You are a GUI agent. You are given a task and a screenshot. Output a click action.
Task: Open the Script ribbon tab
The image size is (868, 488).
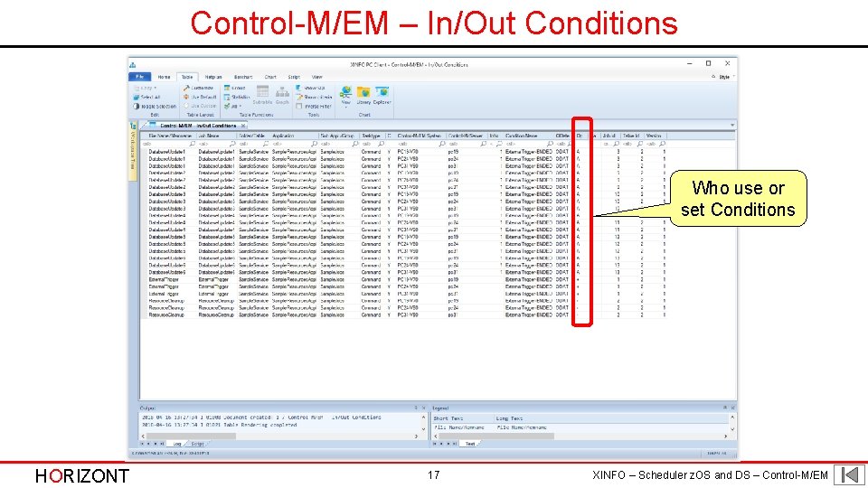(294, 78)
